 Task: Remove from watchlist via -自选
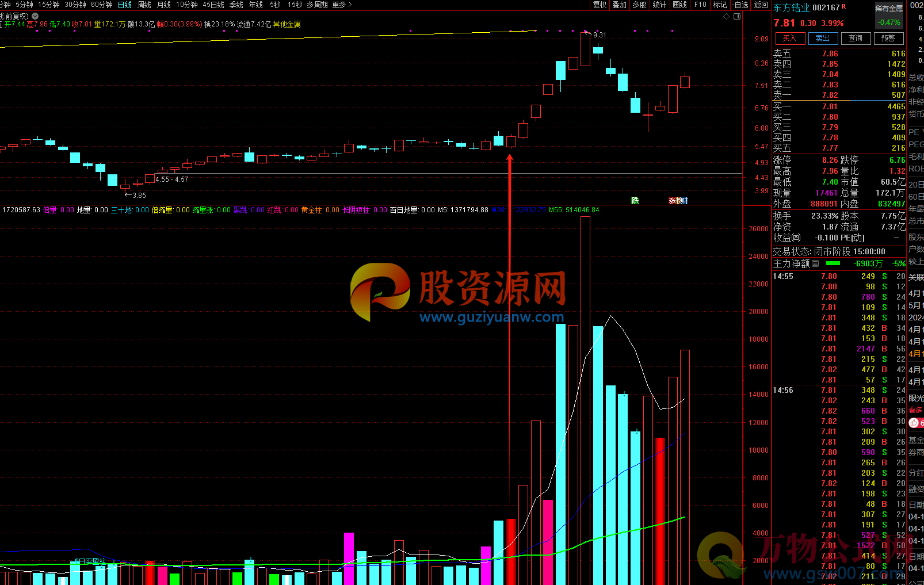pyautogui.click(x=740, y=5)
